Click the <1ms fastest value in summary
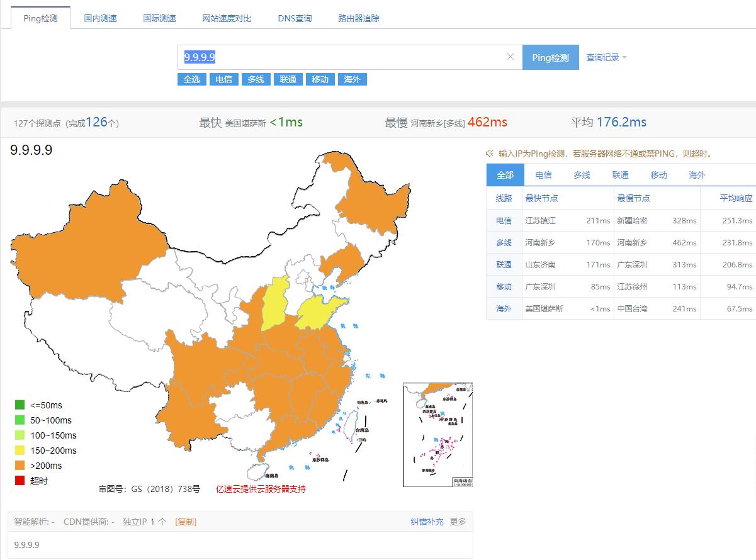The image size is (756, 560). pyautogui.click(x=286, y=122)
